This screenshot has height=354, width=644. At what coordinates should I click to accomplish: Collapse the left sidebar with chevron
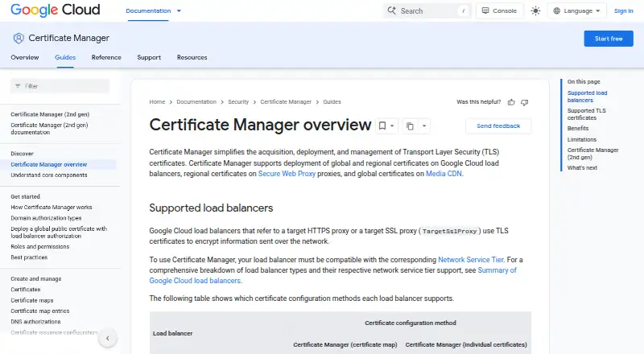click(x=108, y=339)
